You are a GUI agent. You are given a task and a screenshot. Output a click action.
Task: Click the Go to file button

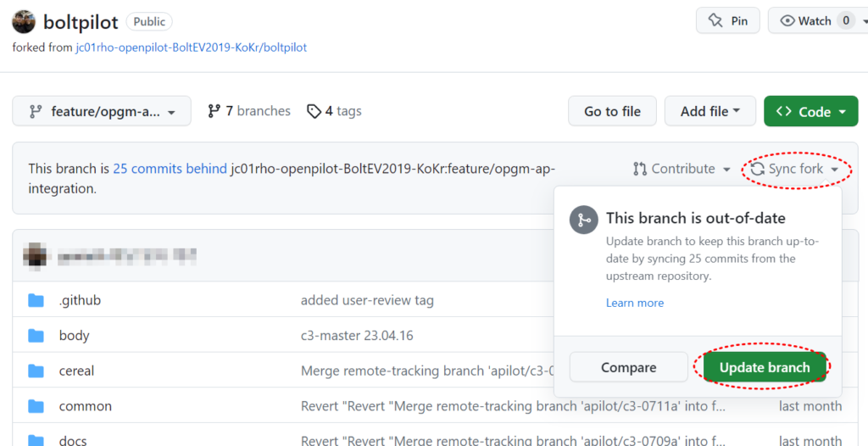coord(612,111)
